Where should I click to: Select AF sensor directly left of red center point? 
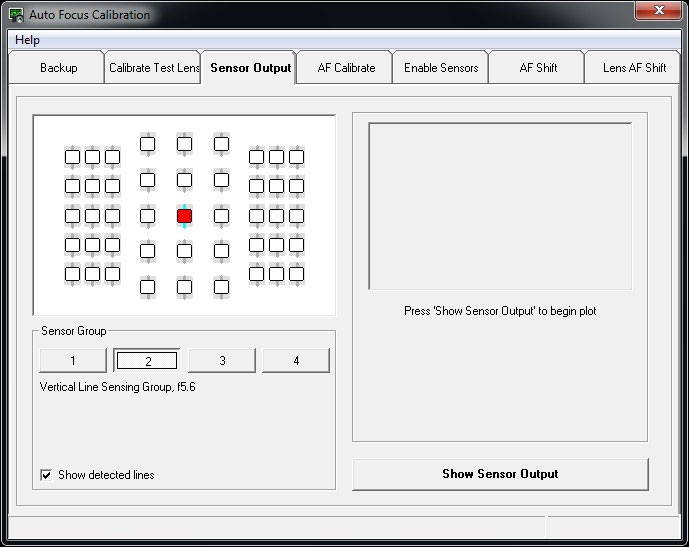pos(148,216)
